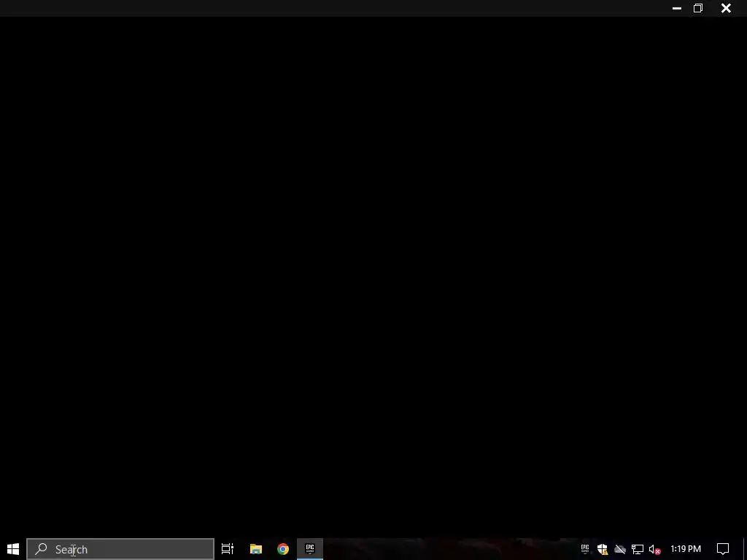Click the muted volume speaker icon

(655, 549)
